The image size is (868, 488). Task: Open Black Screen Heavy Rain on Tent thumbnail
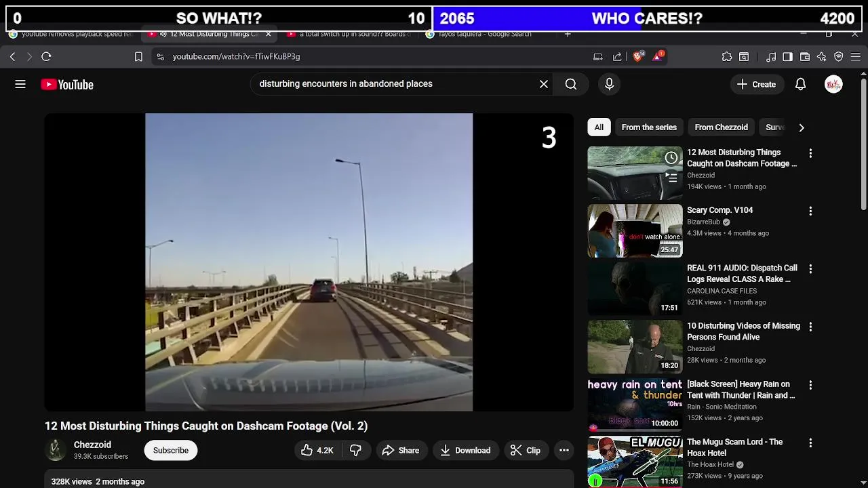click(635, 405)
